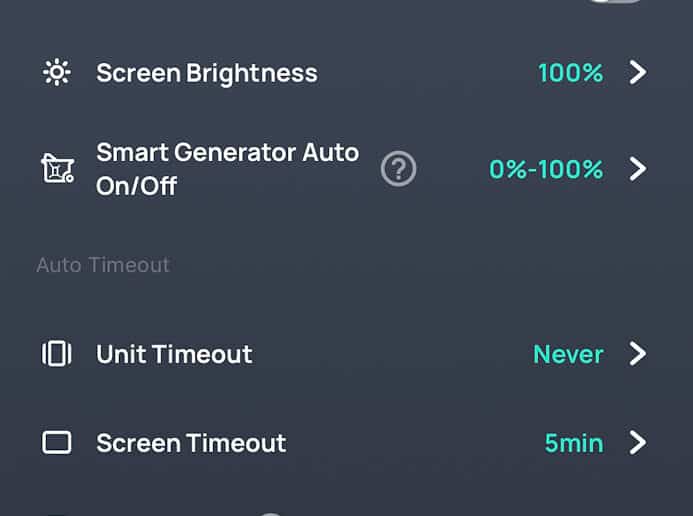
Task: Open the Screen Timeout setting row
Action: [346, 443]
